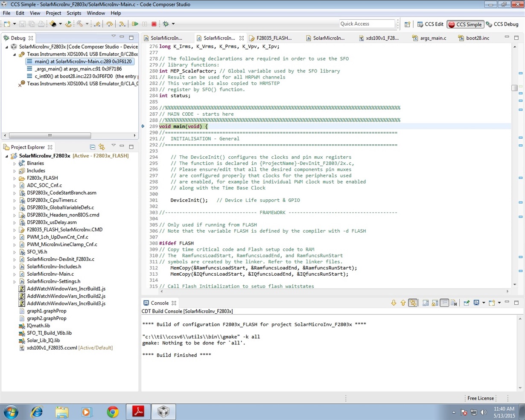
Task: Click the New file toolbar icon
Action: (x=7, y=24)
